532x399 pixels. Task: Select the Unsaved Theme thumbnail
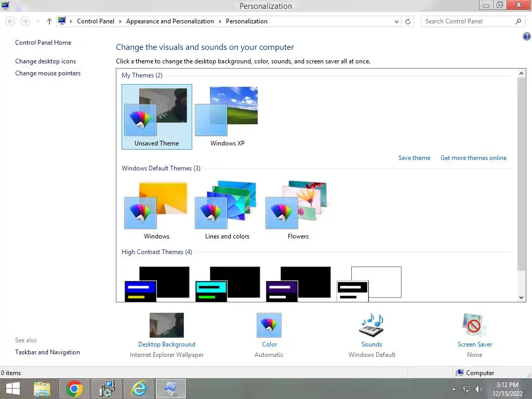click(157, 117)
